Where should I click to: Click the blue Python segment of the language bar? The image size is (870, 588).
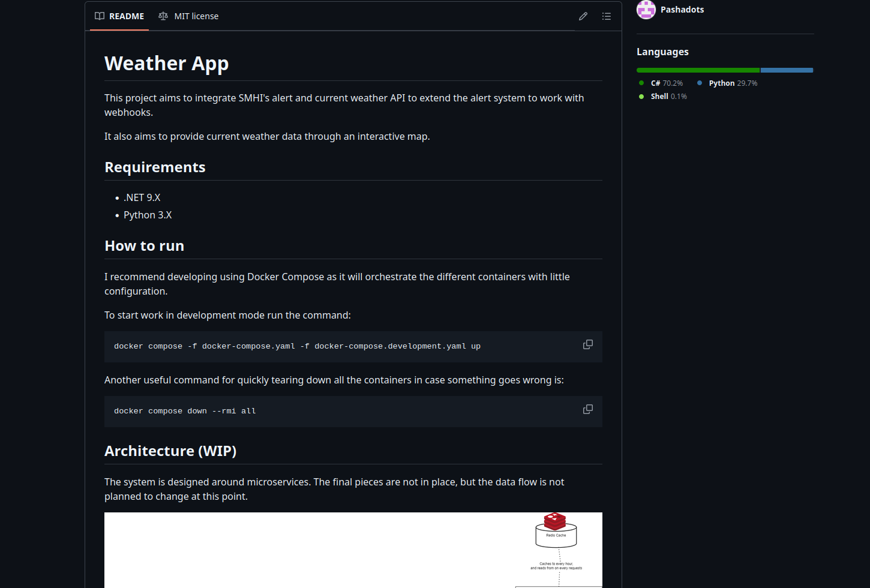coord(787,70)
